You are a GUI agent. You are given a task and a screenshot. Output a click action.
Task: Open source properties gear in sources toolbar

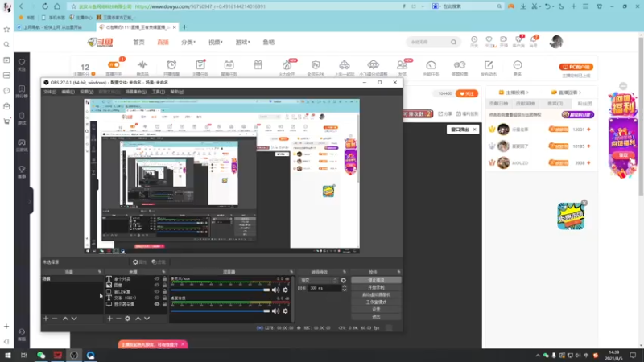127,319
